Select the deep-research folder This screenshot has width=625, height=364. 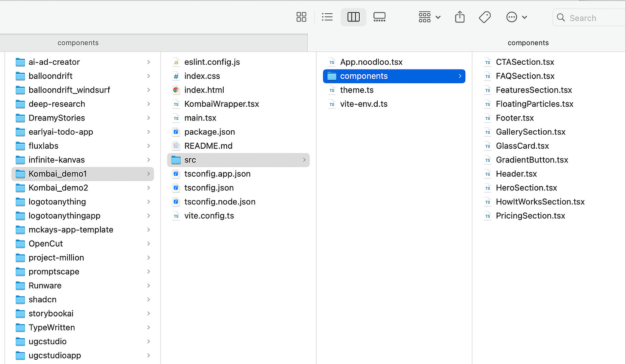[82, 104]
